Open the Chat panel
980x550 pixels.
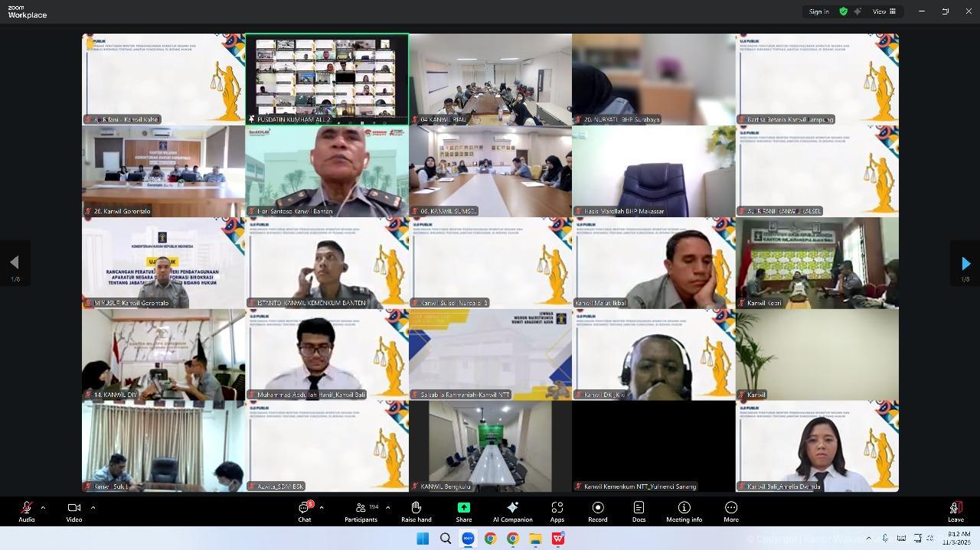pos(305,511)
